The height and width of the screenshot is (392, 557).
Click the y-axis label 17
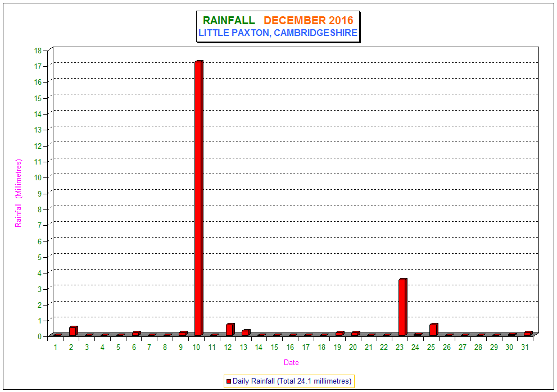coord(38,66)
